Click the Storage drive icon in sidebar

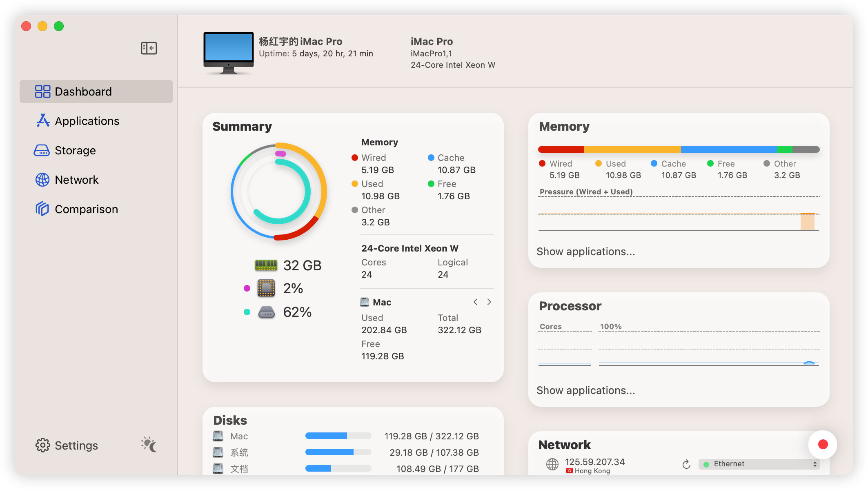point(42,150)
